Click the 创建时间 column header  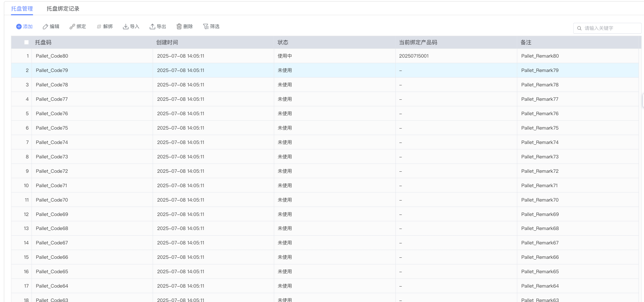pos(167,42)
